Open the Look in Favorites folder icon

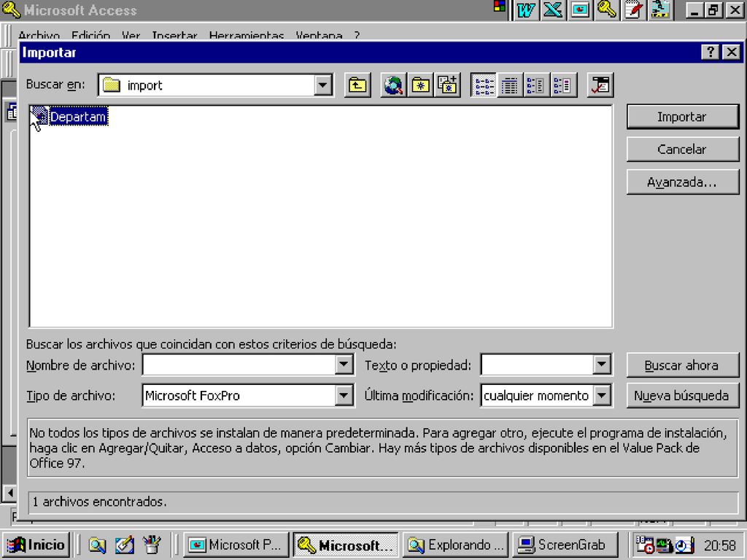[x=420, y=85]
